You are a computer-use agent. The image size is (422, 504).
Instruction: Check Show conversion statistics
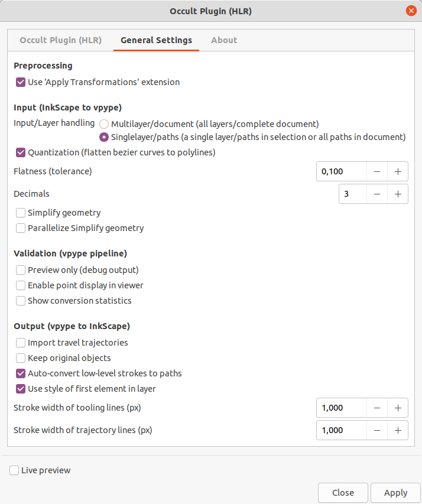pos(21,301)
